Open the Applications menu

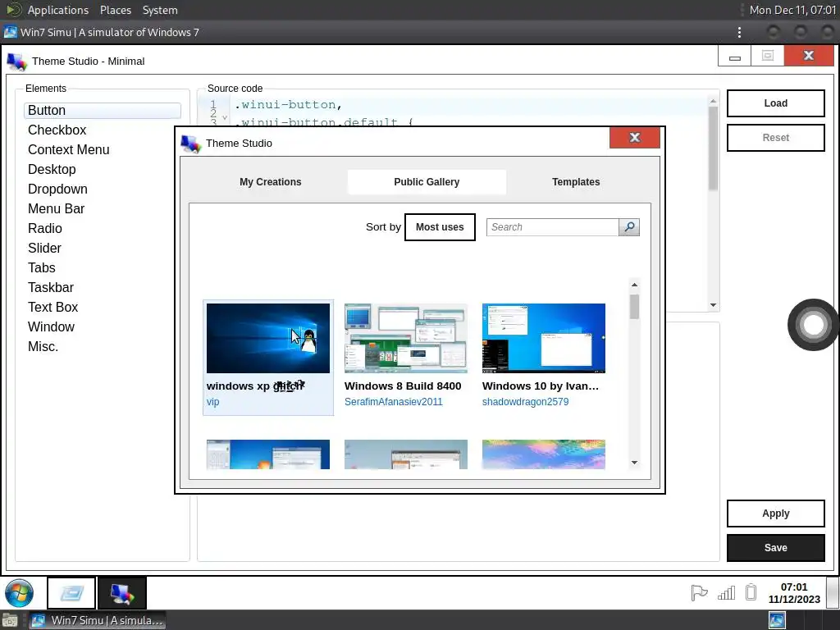coord(58,10)
